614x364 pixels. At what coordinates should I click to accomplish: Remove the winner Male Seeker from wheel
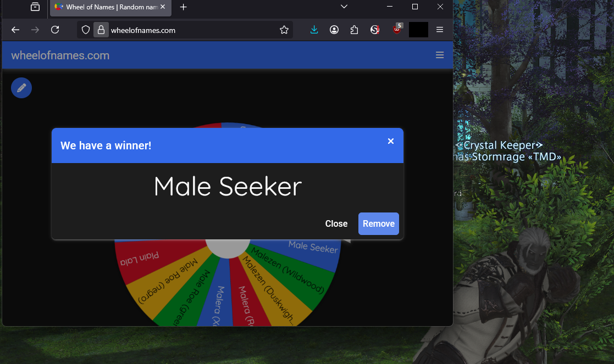379,223
